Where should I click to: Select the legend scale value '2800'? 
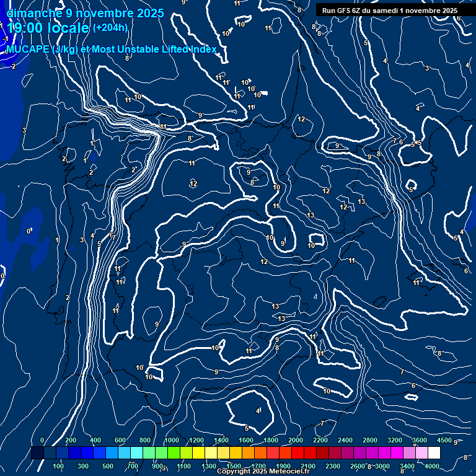click(x=370, y=440)
